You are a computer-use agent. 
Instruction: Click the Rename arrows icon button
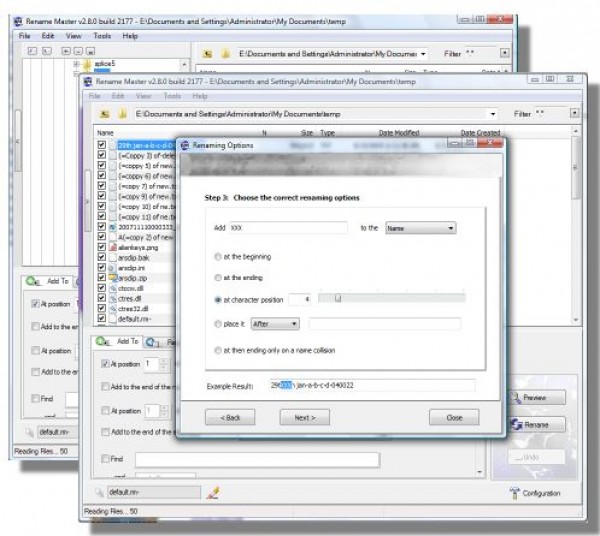pyautogui.click(x=516, y=424)
